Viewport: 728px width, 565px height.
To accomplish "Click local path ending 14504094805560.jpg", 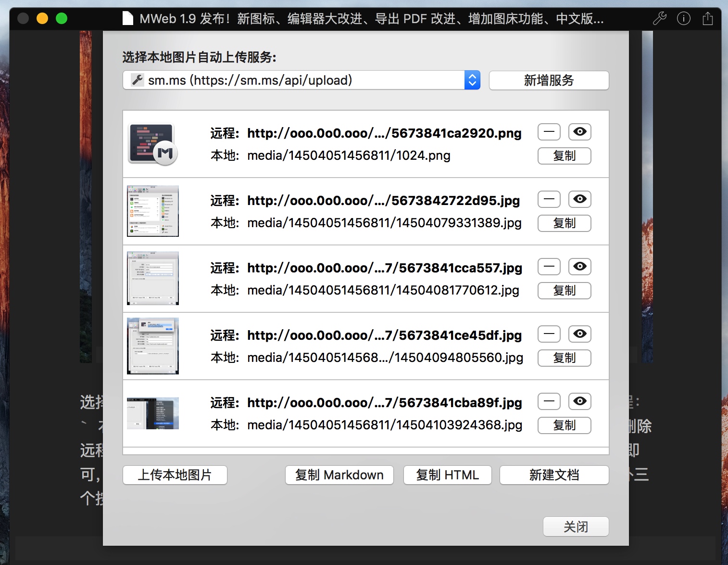I will pos(385,358).
